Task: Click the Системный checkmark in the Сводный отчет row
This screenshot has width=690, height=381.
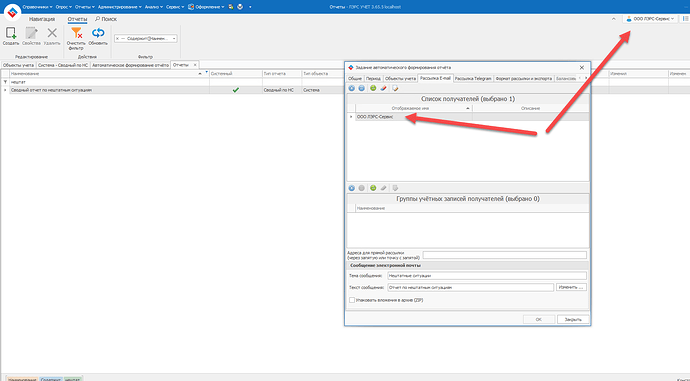Action: pos(236,90)
